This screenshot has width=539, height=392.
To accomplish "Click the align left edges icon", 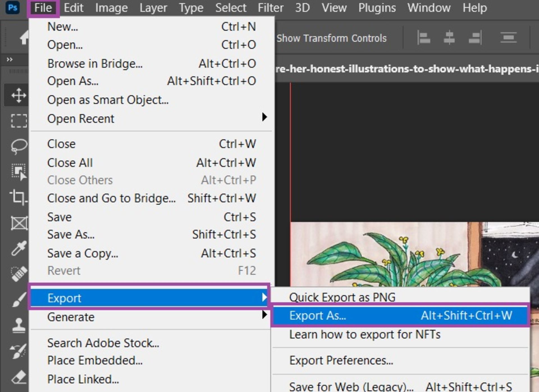I will point(424,38).
